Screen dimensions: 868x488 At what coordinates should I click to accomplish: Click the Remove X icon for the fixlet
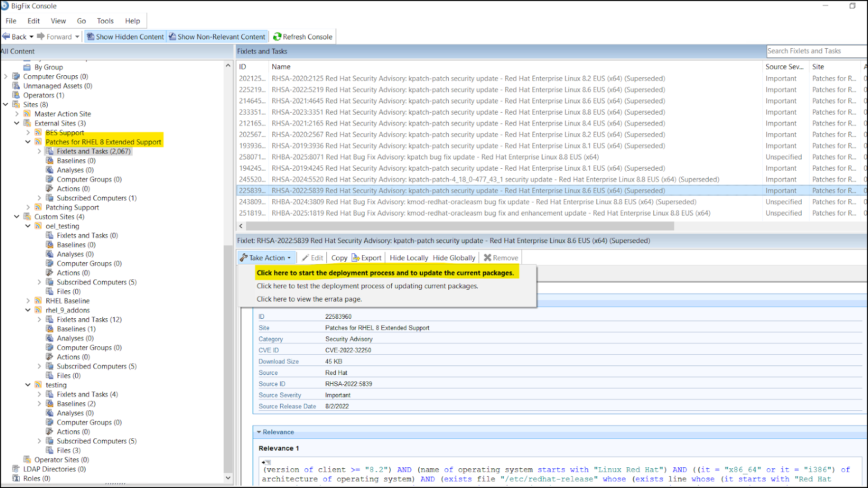pyautogui.click(x=487, y=257)
